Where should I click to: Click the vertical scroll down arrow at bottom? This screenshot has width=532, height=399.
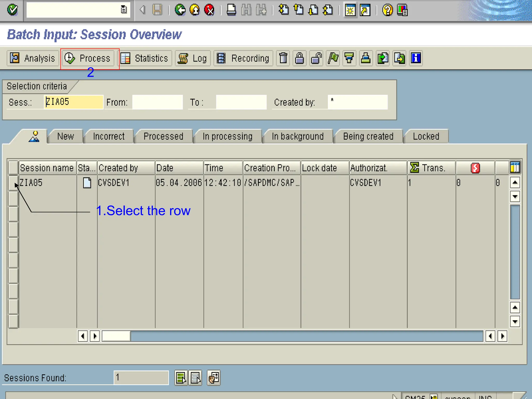[x=515, y=322]
